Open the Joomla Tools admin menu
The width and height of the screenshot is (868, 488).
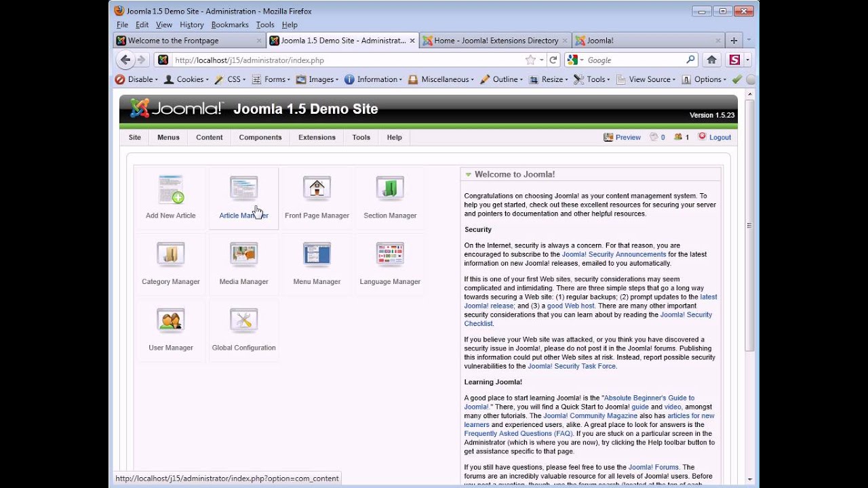click(x=361, y=137)
